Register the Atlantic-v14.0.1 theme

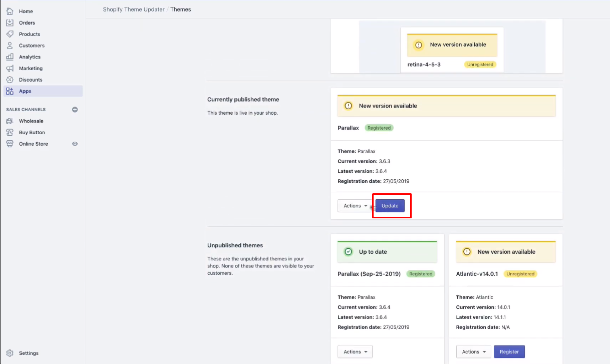click(509, 352)
